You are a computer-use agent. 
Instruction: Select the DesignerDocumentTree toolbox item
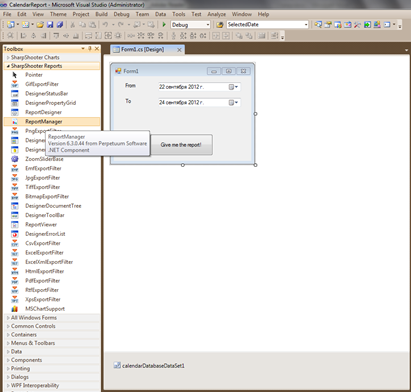pos(52,206)
